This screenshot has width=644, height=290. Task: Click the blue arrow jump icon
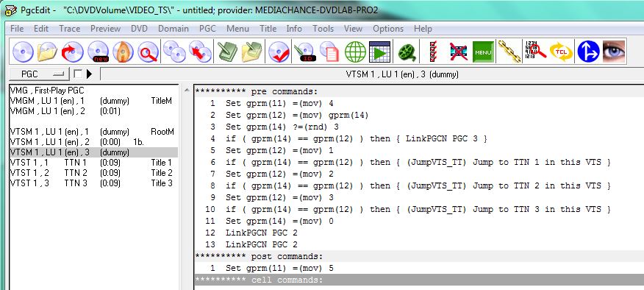click(x=588, y=52)
